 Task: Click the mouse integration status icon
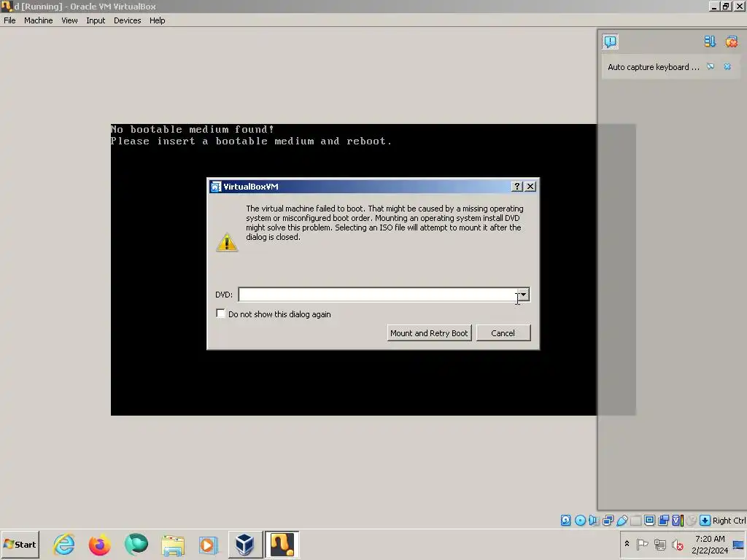click(692, 521)
